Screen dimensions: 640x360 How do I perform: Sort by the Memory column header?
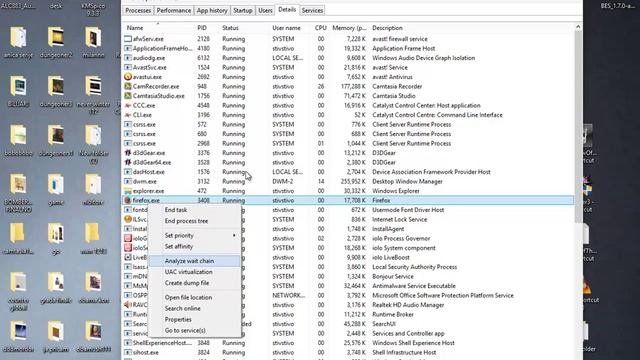pyautogui.click(x=349, y=28)
